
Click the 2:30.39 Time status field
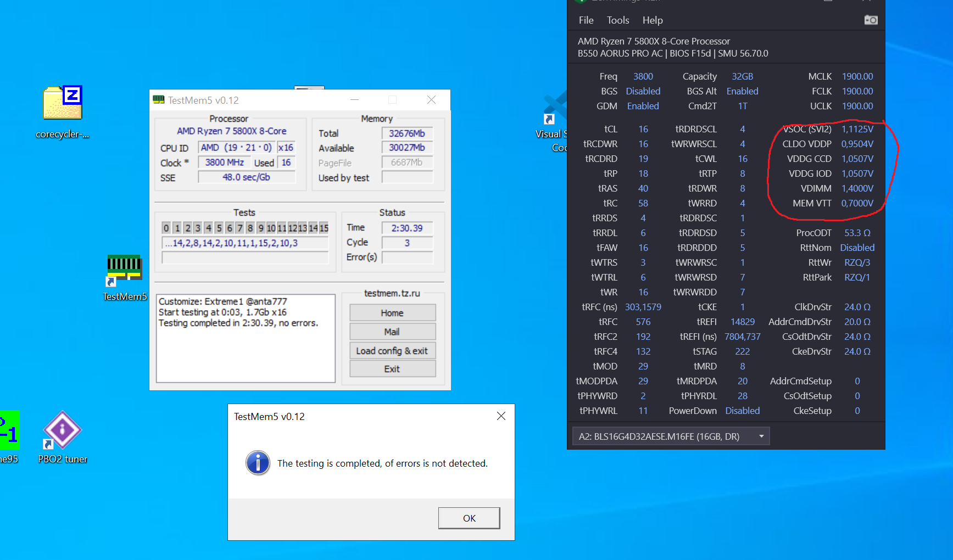pos(407,228)
